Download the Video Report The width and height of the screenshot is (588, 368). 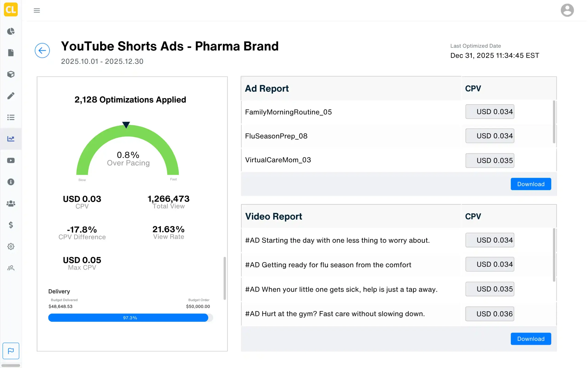tap(530, 339)
